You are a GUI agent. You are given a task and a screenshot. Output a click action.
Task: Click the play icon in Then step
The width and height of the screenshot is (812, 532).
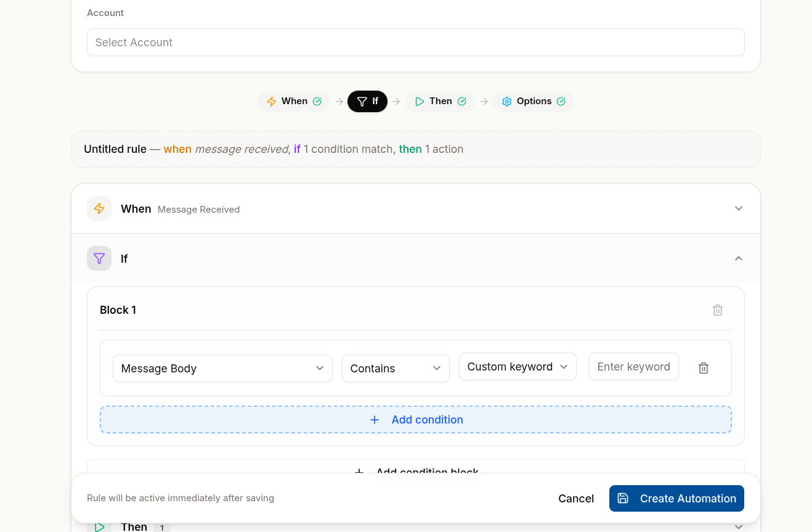click(420, 102)
